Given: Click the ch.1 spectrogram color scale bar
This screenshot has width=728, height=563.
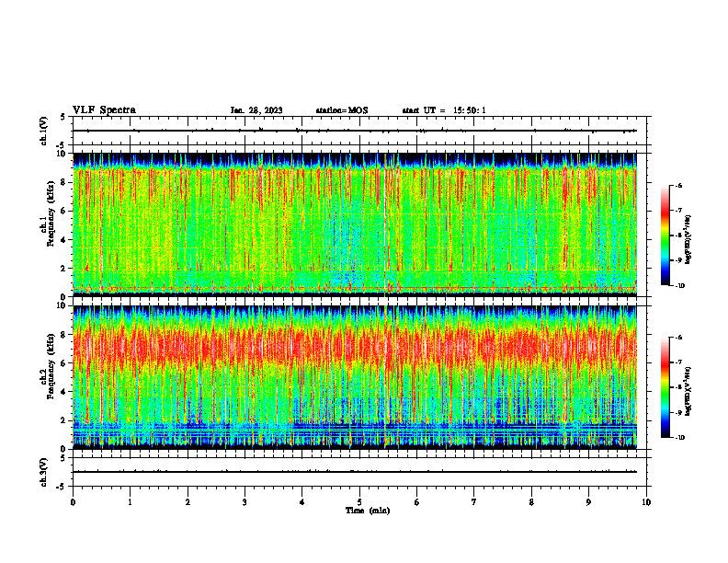Looking at the screenshot, I should 665,236.
